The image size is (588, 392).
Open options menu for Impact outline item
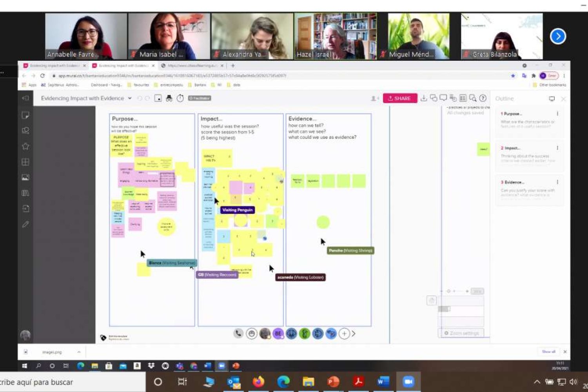[557, 148]
